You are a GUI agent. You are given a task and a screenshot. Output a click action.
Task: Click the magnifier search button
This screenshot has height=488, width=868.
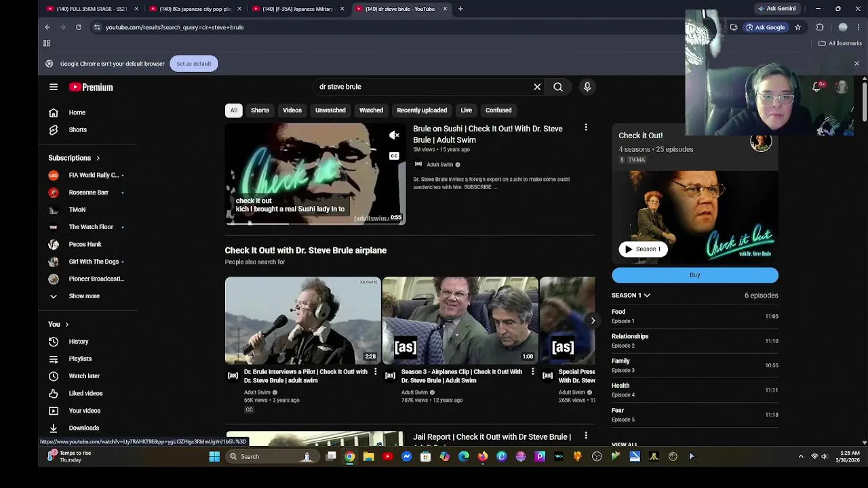pos(558,87)
